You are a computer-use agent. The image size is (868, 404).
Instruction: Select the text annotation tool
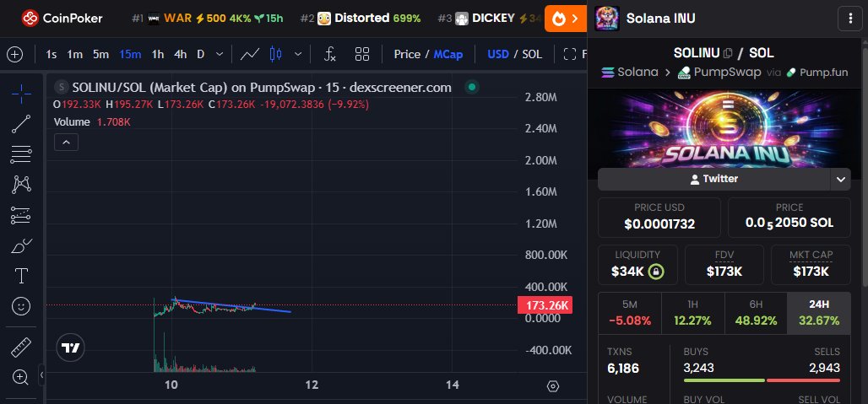click(21, 275)
